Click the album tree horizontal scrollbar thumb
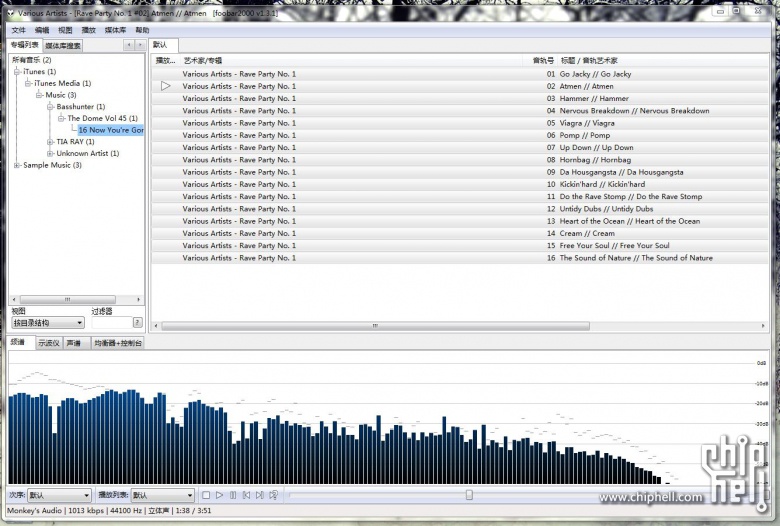 click(68, 300)
